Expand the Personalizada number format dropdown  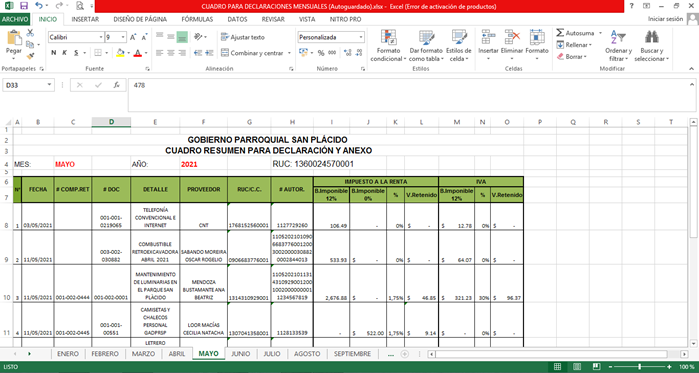(x=361, y=37)
